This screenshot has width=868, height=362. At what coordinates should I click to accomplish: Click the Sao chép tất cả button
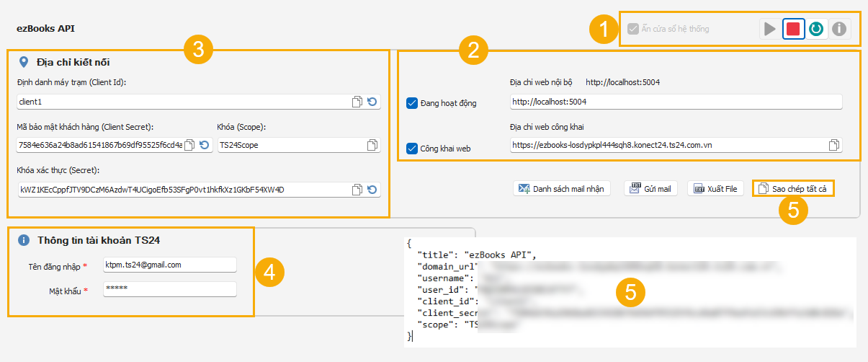point(795,189)
